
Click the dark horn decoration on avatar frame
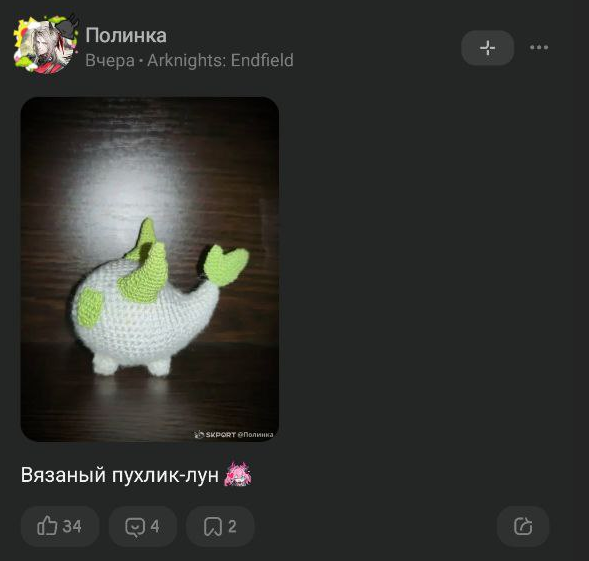pos(69,25)
